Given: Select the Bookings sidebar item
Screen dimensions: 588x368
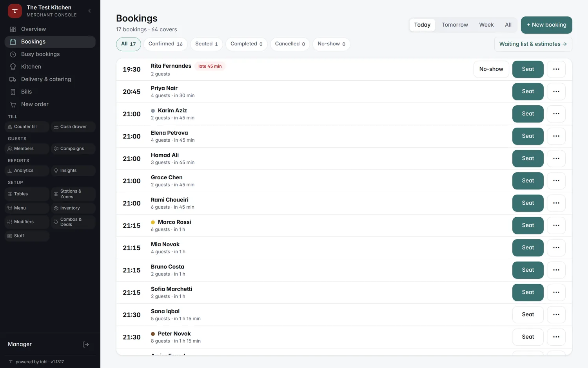Looking at the screenshot, I should pyautogui.click(x=50, y=41).
